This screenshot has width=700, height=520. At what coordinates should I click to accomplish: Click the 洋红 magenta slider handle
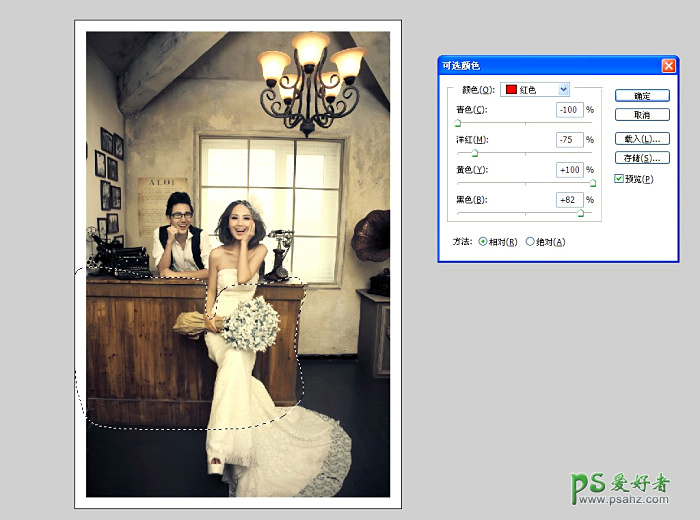click(474, 153)
